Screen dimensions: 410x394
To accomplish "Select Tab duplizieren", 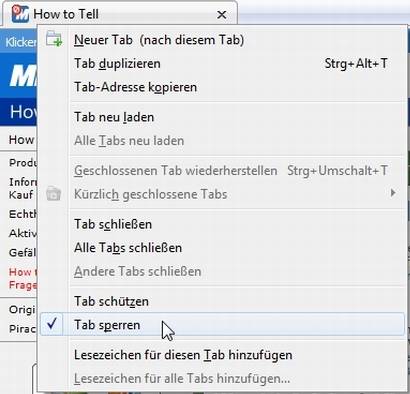I will coord(222,63).
